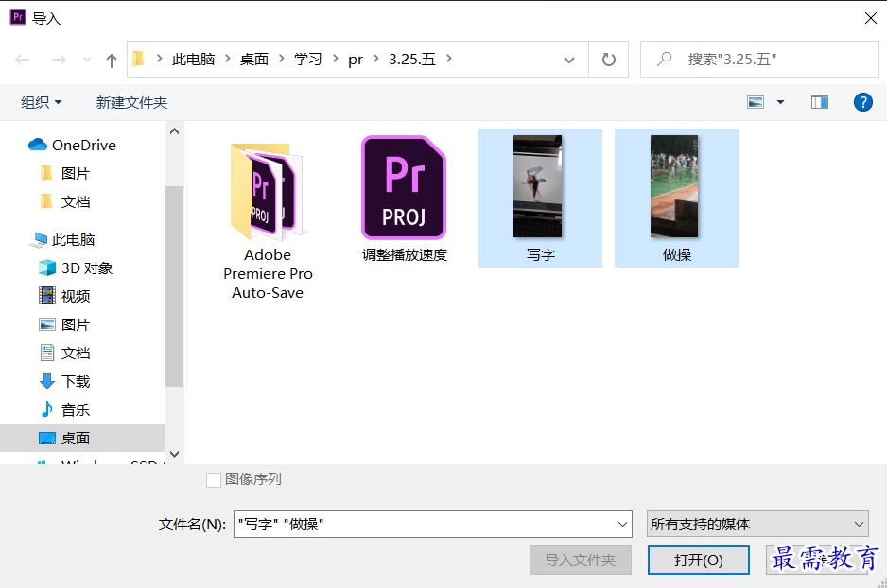
Task: Click the 打开(O) button
Action: [699, 560]
